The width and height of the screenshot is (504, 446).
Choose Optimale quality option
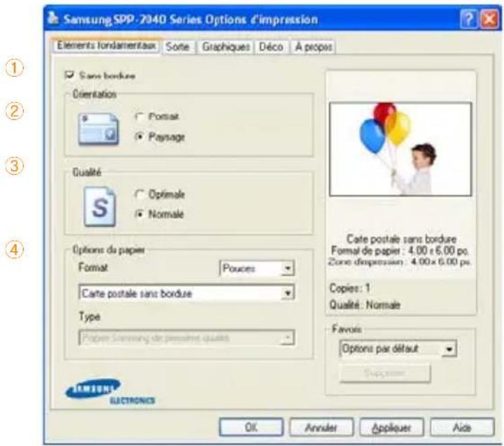[139, 195]
